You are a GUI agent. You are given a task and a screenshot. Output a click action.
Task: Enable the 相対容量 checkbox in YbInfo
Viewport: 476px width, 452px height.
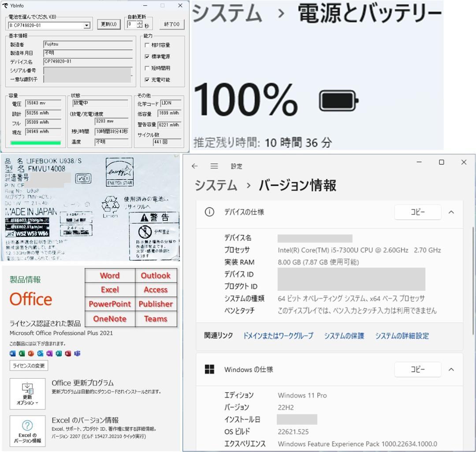tap(147, 44)
